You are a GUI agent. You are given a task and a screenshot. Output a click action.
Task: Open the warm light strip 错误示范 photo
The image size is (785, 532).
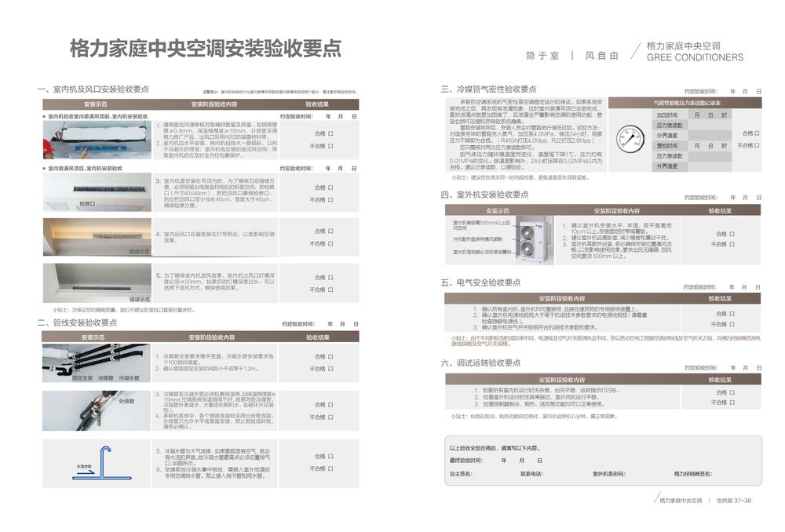click(x=97, y=237)
